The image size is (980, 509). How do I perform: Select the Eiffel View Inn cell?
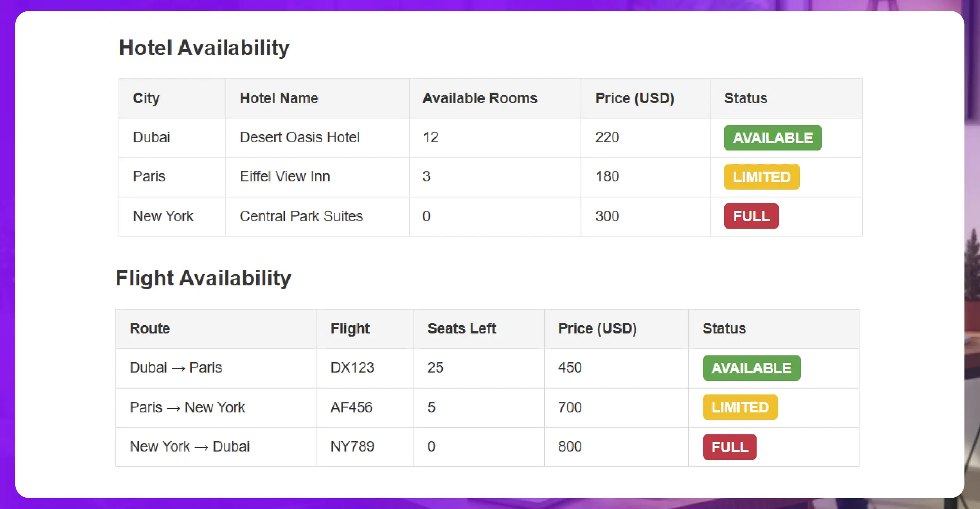pyautogui.click(x=285, y=176)
